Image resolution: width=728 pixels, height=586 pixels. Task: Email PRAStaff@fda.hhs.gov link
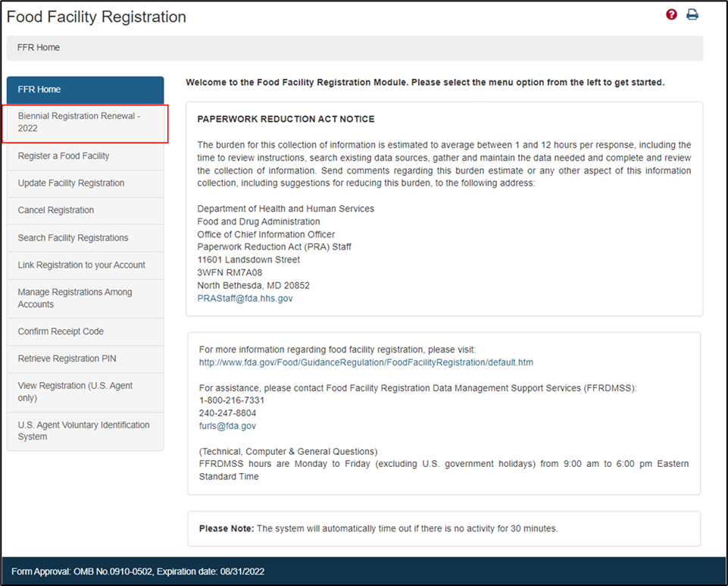(245, 299)
